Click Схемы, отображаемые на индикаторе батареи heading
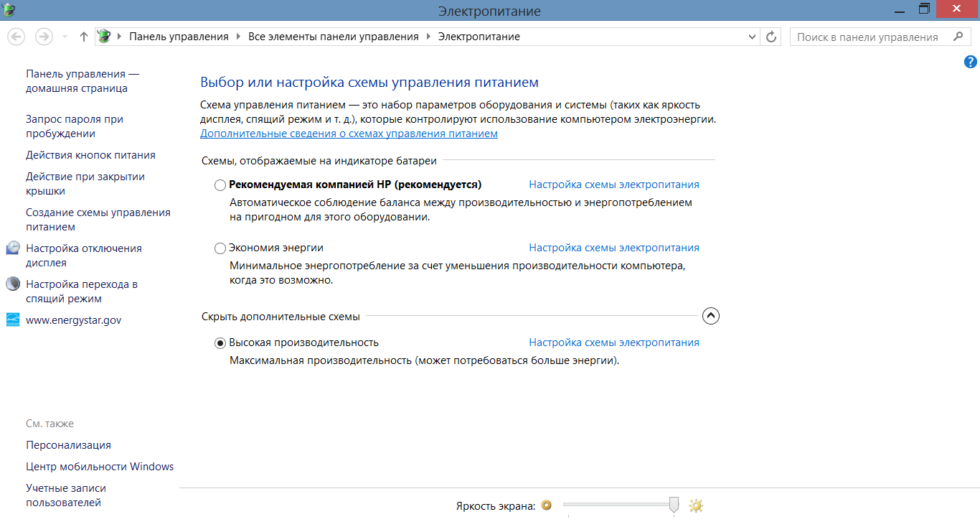 tap(319, 161)
